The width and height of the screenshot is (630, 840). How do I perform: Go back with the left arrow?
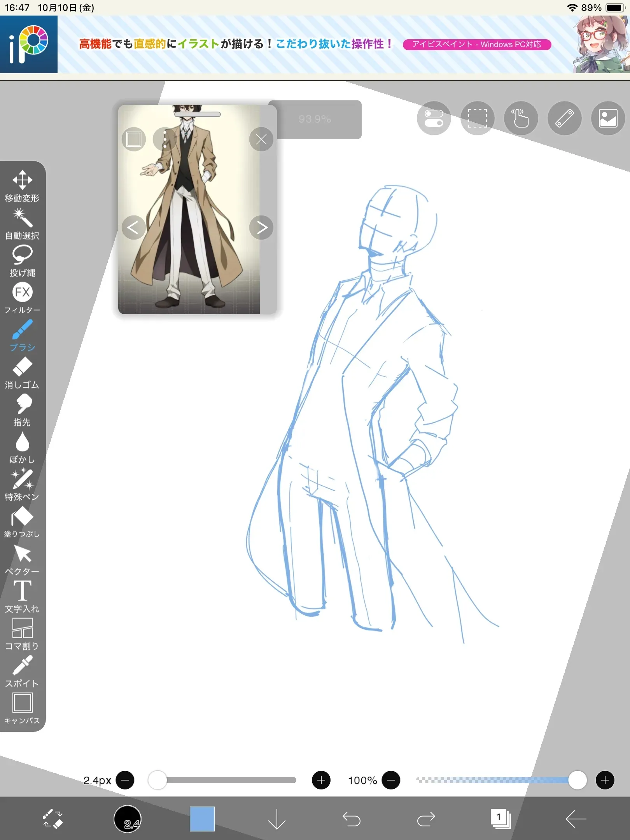[x=576, y=819]
